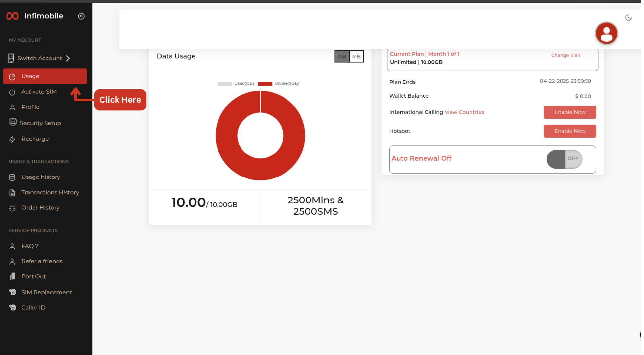Open the View Countries link
Image resolution: width=644 pixels, height=355 pixels.
click(464, 112)
